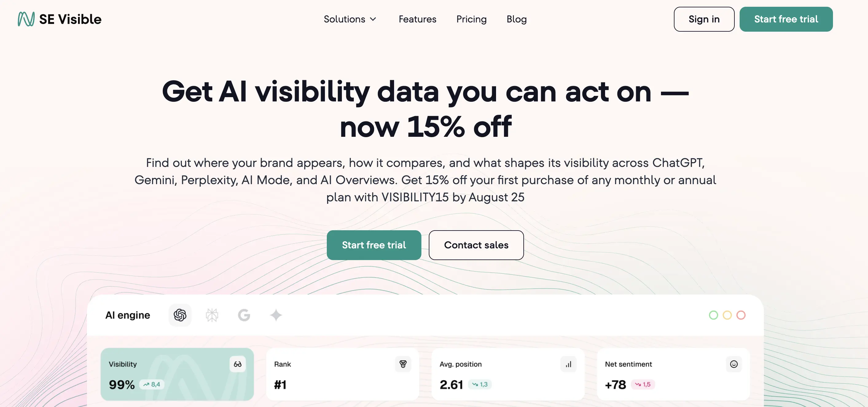Go to the Blog
The height and width of the screenshot is (407, 868).
click(x=517, y=19)
